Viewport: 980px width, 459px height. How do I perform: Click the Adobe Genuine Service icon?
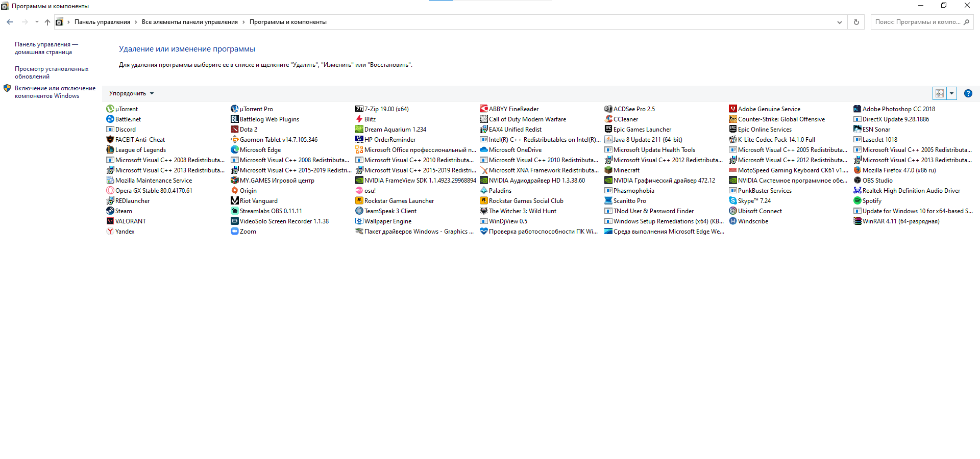tap(732, 109)
